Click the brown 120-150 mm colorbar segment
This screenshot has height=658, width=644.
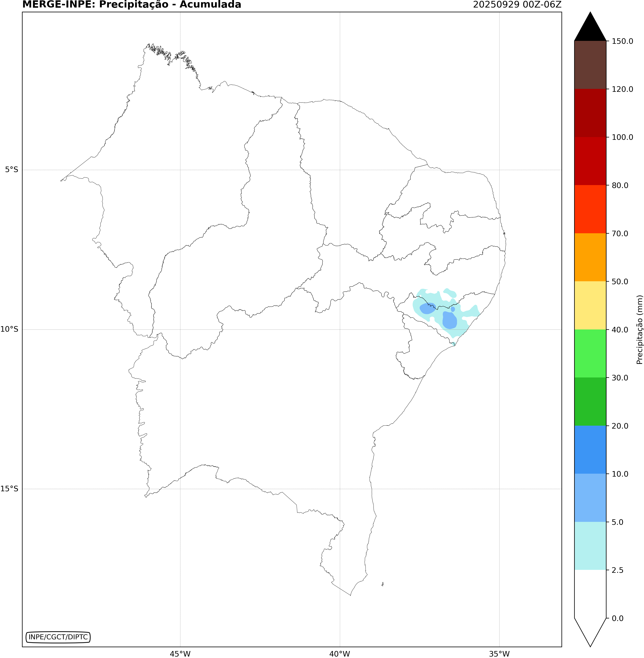click(x=590, y=65)
